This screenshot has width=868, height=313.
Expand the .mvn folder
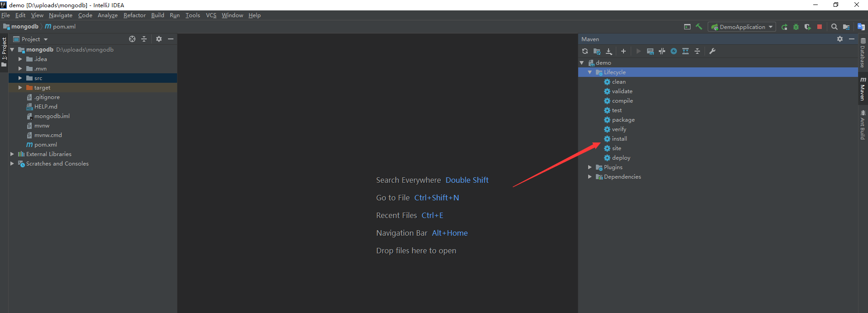(20, 68)
